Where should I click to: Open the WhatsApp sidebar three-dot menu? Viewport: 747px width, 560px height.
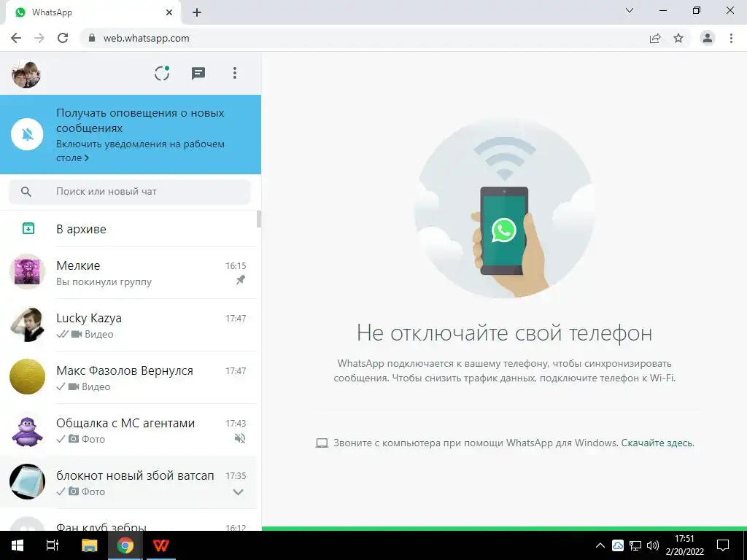pyautogui.click(x=234, y=74)
